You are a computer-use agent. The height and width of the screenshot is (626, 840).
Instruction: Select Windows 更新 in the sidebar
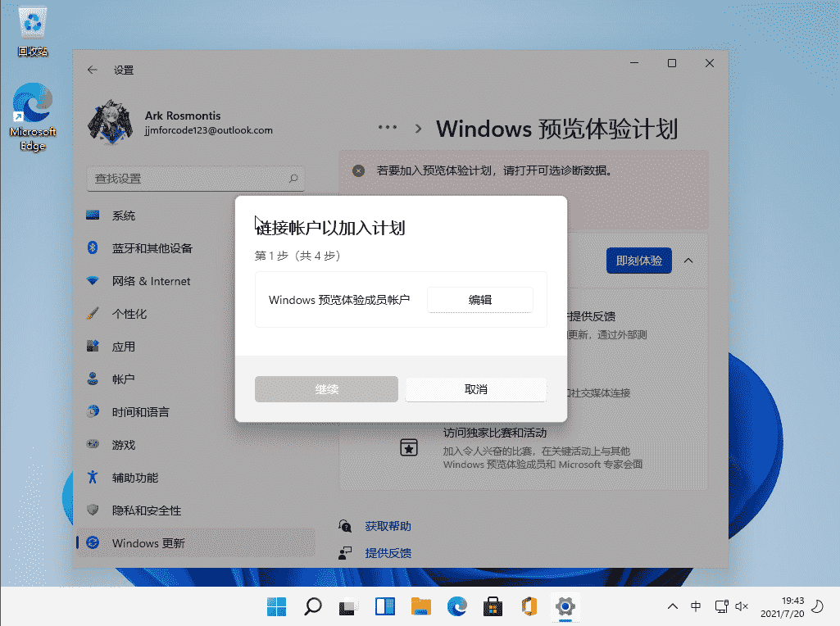coord(196,543)
